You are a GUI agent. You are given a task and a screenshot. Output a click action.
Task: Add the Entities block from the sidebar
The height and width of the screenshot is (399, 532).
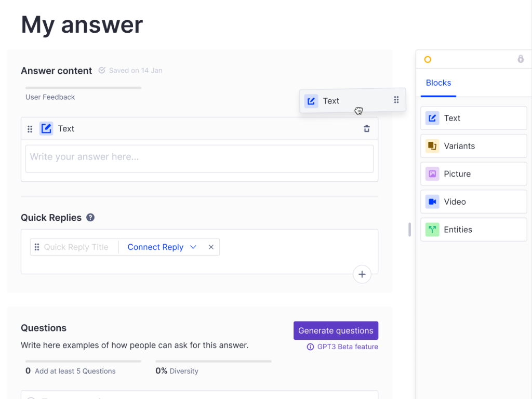[473, 230]
